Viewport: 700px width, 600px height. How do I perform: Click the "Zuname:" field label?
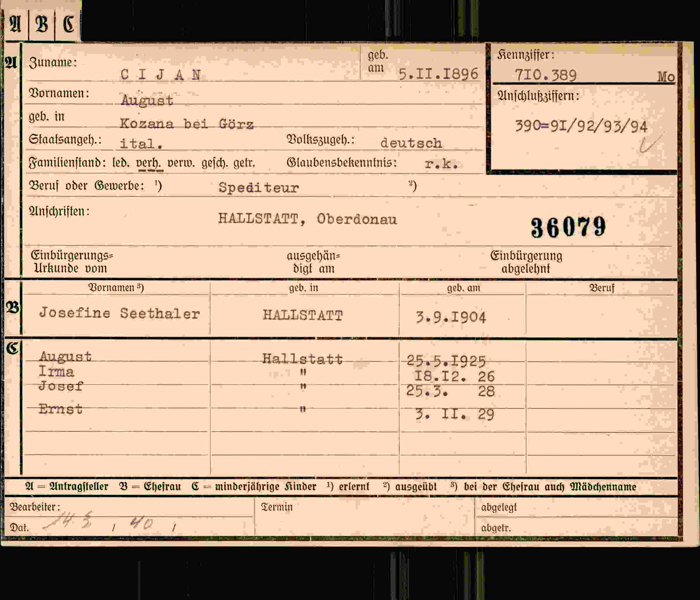point(53,63)
